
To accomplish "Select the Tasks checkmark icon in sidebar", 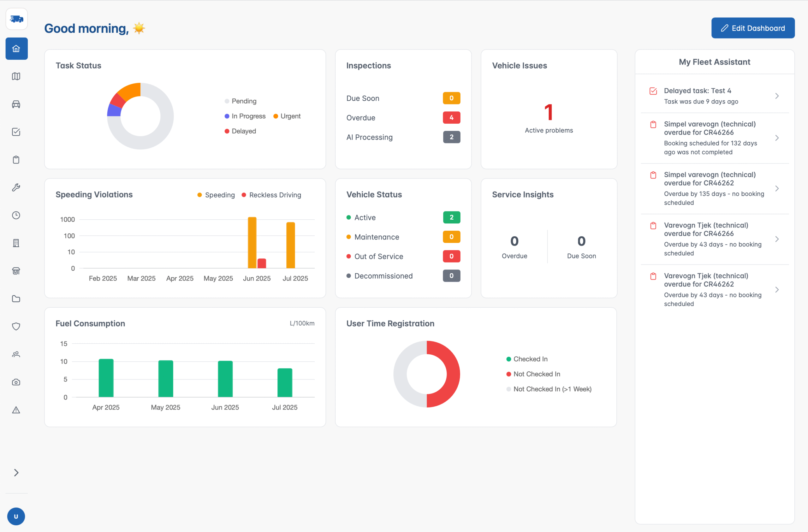I will pyautogui.click(x=16, y=132).
